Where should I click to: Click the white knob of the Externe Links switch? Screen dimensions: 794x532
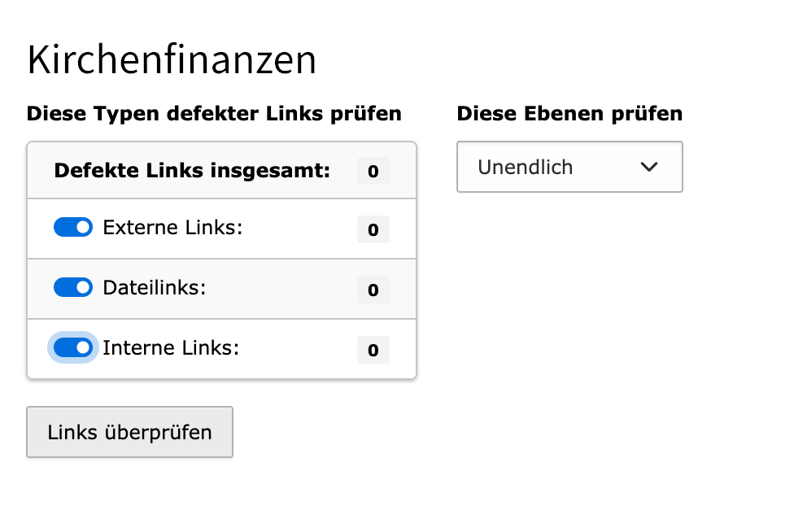pyautogui.click(x=83, y=228)
